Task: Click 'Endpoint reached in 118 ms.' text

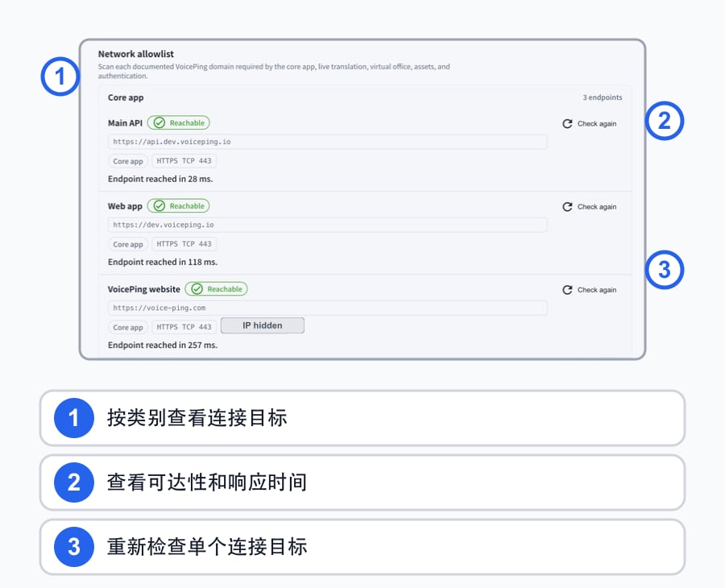Action: pos(163,262)
